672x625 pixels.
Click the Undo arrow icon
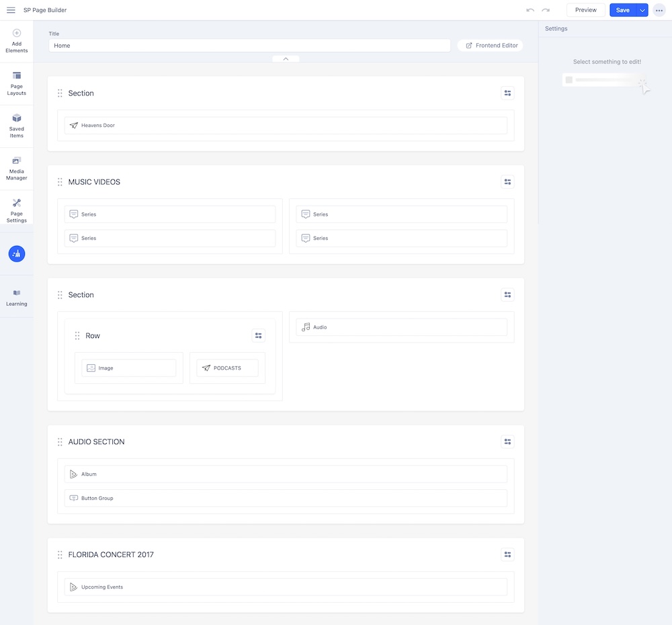point(530,10)
